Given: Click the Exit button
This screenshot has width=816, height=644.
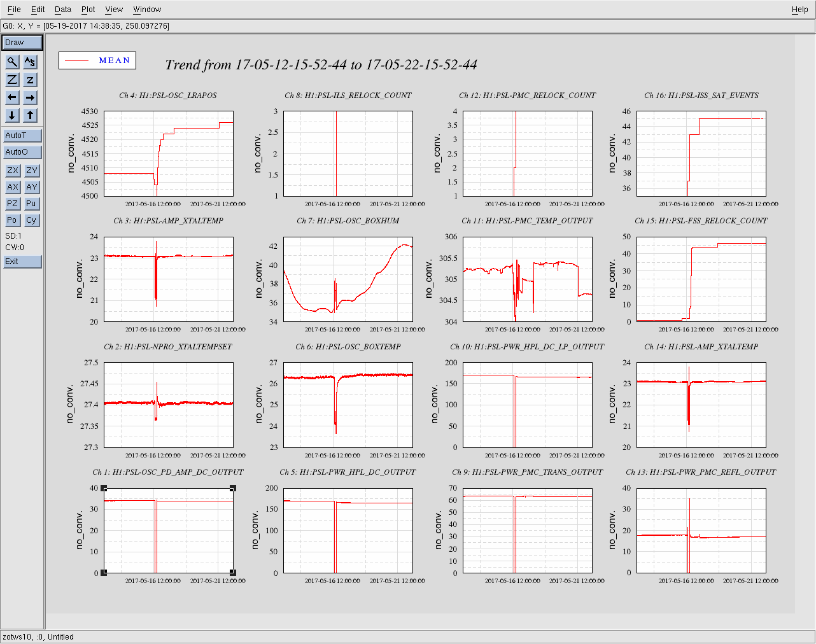Looking at the screenshot, I should tap(22, 262).
